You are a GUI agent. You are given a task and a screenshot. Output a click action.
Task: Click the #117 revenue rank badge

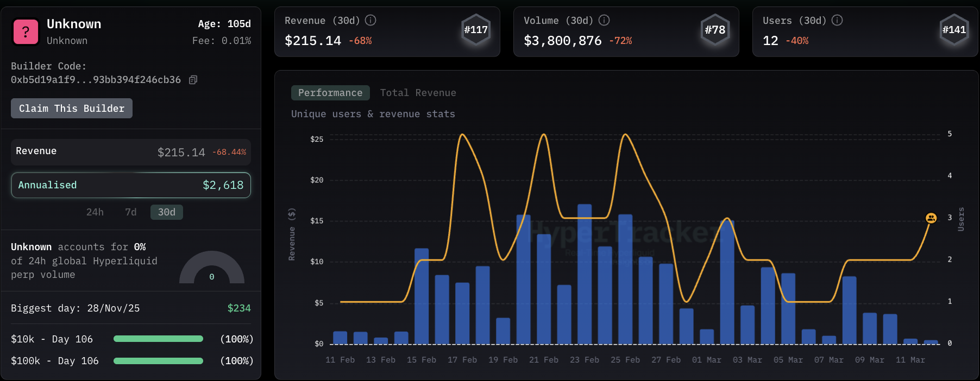pos(476,30)
